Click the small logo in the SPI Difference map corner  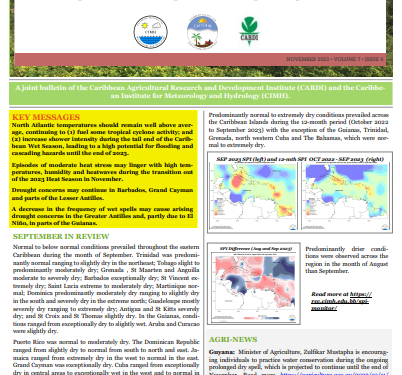tap(292, 318)
